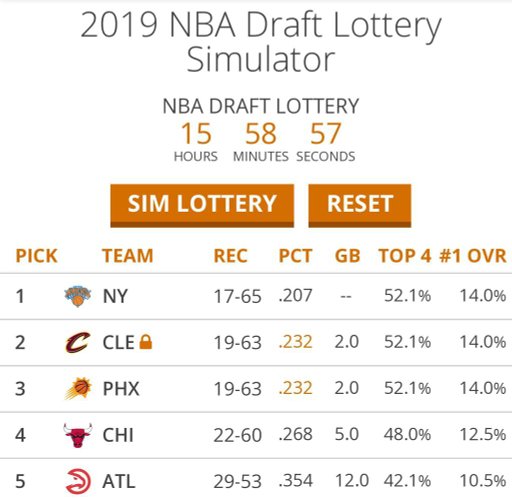Click the RESET button
The image size is (512, 499).
coord(360,206)
